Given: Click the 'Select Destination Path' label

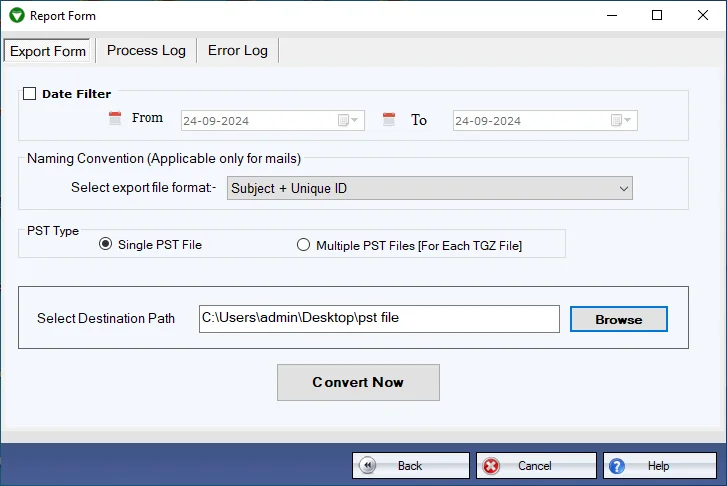Looking at the screenshot, I should pyautogui.click(x=106, y=319).
